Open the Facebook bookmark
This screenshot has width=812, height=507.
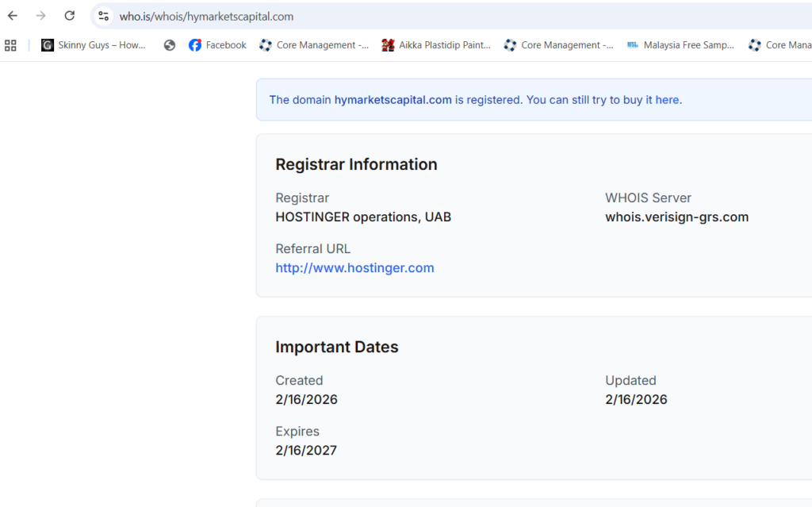pos(217,45)
